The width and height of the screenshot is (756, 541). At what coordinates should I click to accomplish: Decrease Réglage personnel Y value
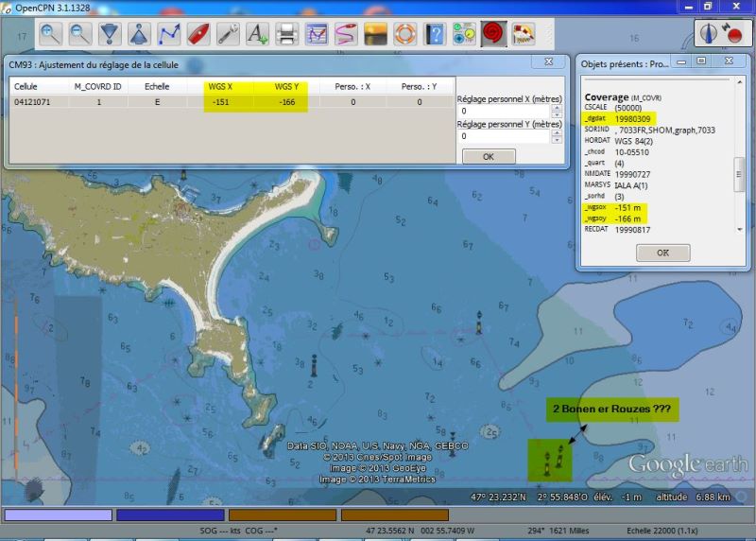[557, 139]
